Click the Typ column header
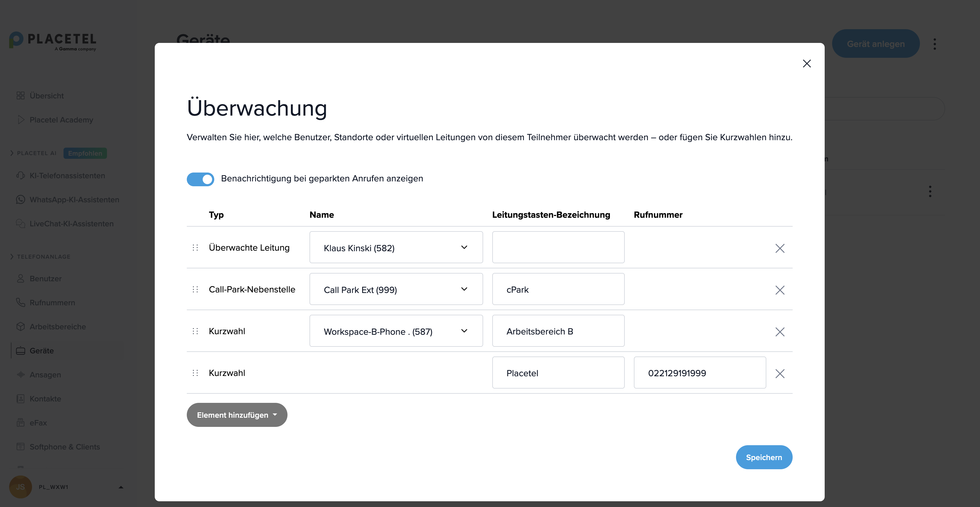This screenshot has height=507, width=980. (216, 215)
